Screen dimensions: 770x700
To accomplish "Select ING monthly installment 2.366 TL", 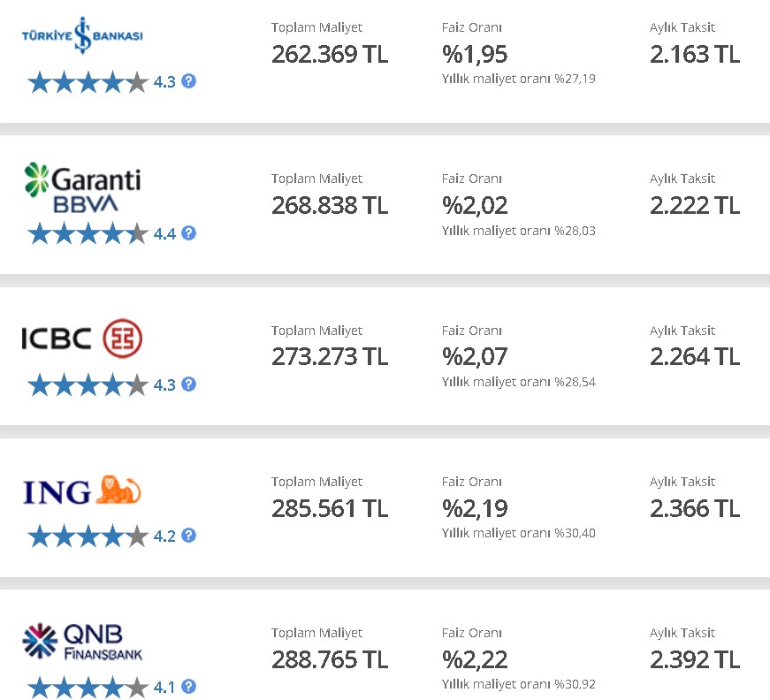I will click(695, 508).
